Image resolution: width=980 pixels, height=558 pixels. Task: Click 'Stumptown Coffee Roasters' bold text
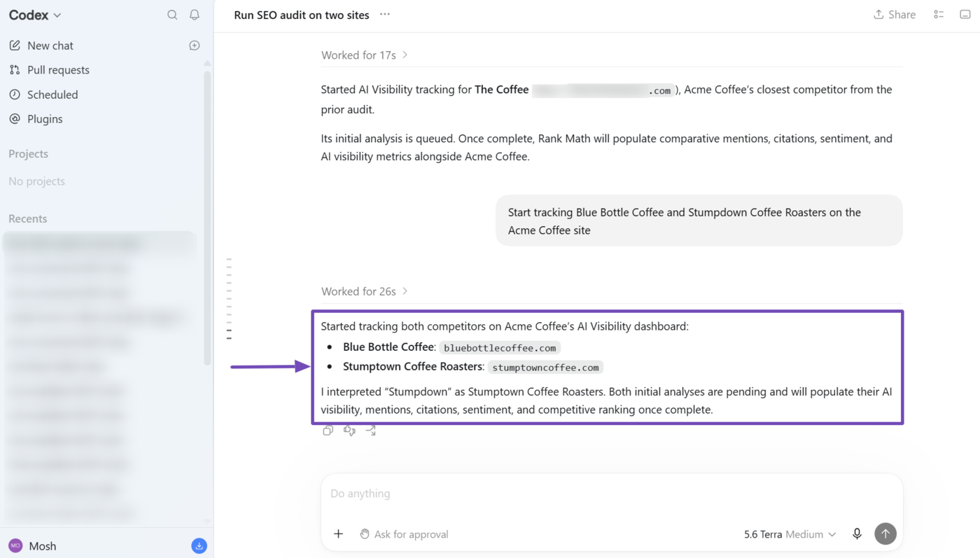tap(413, 366)
